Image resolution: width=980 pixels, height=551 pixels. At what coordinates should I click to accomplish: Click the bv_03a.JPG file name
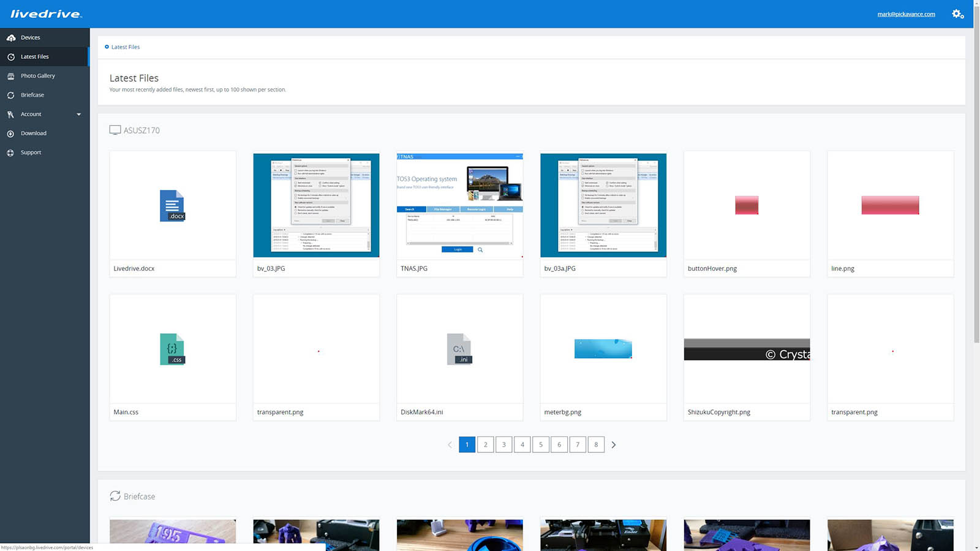[560, 268]
